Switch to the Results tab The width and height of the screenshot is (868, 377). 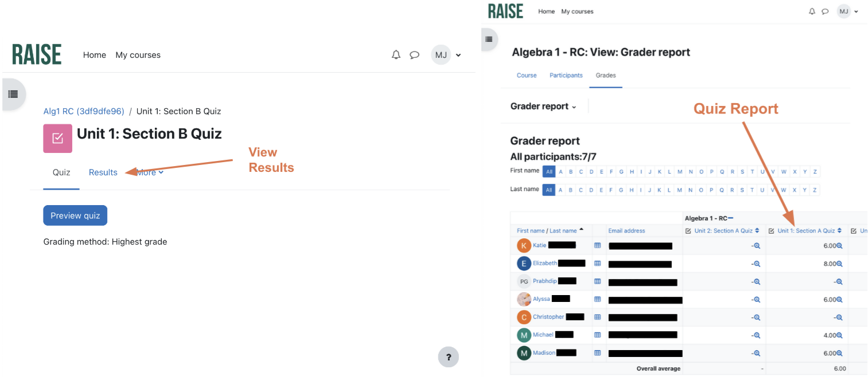point(103,172)
